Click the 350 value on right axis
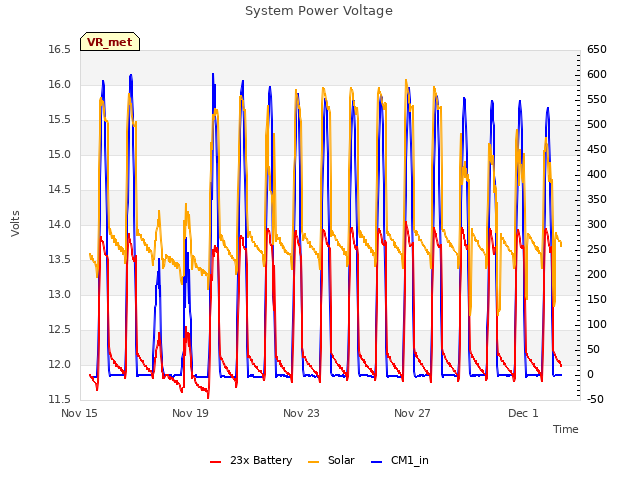Viewport: 640px width, 480px height. point(597,200)
